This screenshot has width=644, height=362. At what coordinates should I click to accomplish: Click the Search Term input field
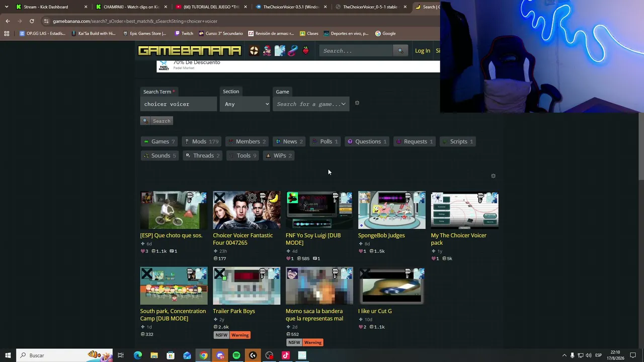[x=179, y=104]
